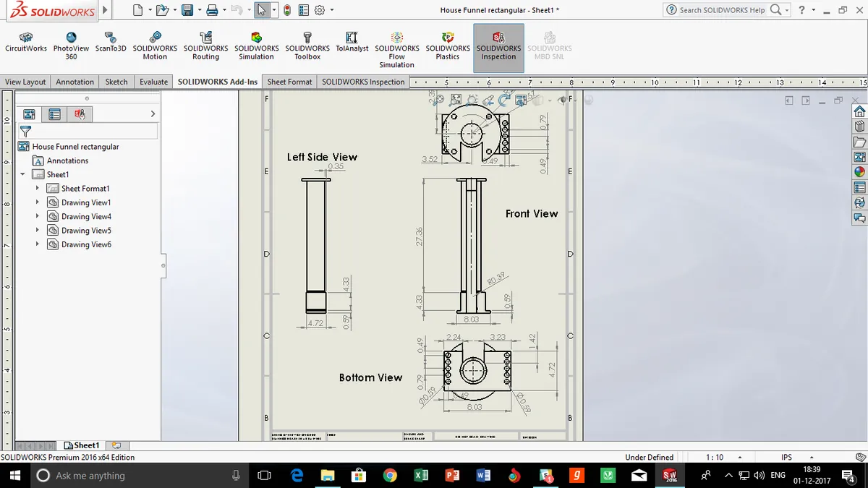
Task: Expand SOLIDWORKS menu arrow beside logo
Action: pos(106,10)
